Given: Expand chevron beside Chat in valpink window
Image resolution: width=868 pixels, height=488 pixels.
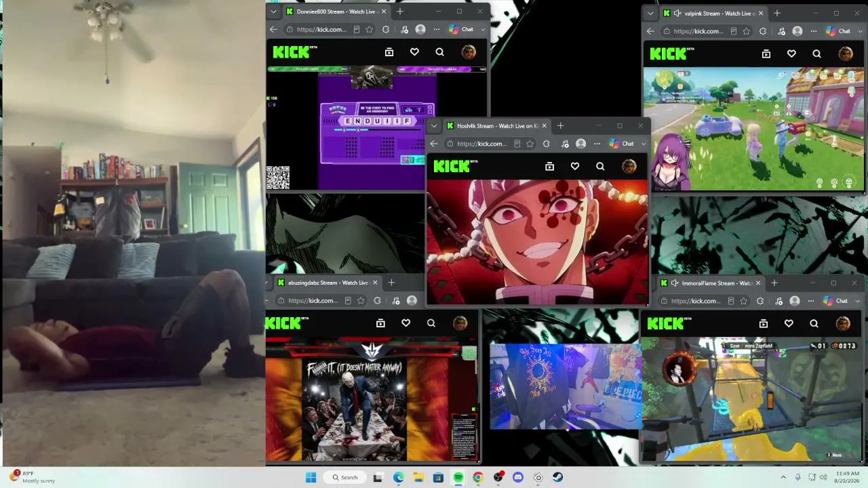Looking at the screenshot, I should [x=860, y=31].
